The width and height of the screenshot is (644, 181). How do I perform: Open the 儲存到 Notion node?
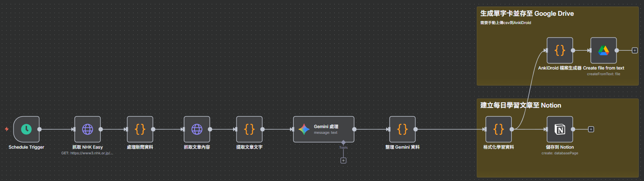pyautogui.click(x=560, y=129)
